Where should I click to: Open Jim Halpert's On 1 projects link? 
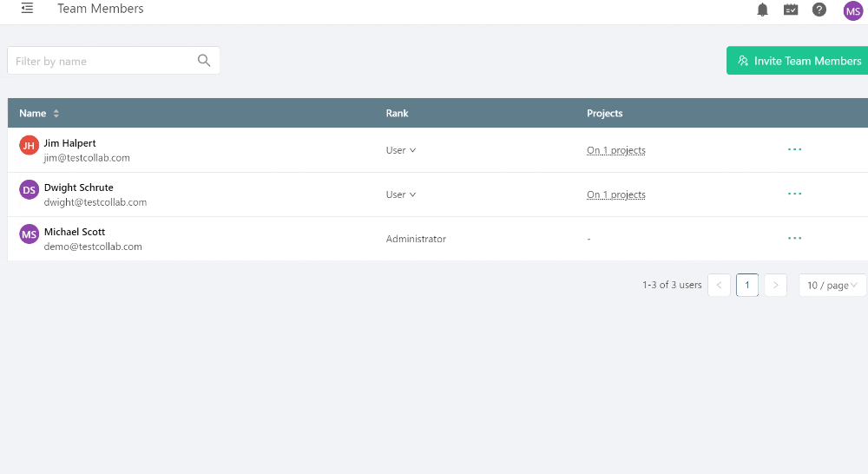click(616, 150)
